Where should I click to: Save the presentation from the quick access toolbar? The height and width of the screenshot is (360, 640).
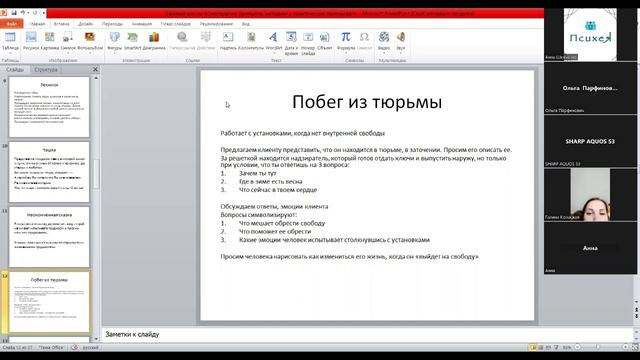click(x=14, y=13)
